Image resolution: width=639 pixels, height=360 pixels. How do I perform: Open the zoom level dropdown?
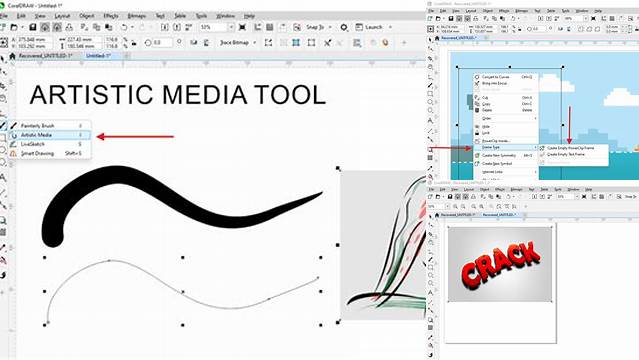pyautogui.click(x=231, y=27)
